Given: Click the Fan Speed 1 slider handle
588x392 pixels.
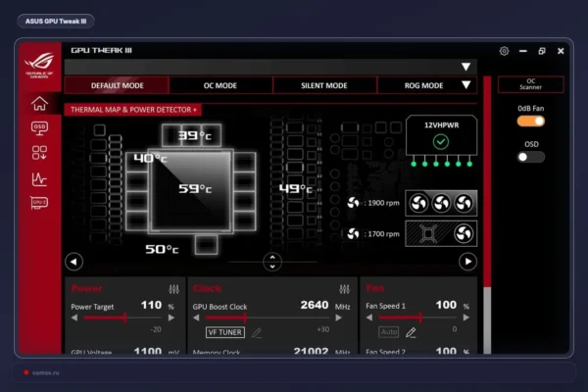Looking at the screenshot, I should click(x=420, y=318).
